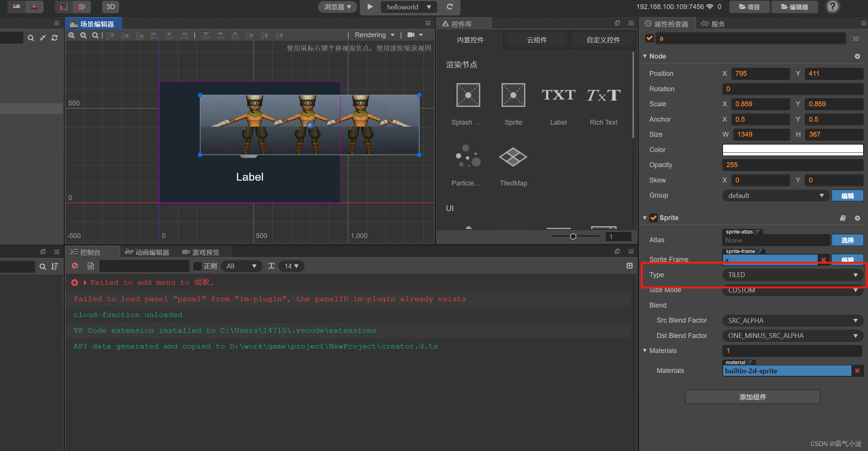Align selected nodes to left
The width and height of the screenshot is (868, 451).
click(x=154, y=35)
